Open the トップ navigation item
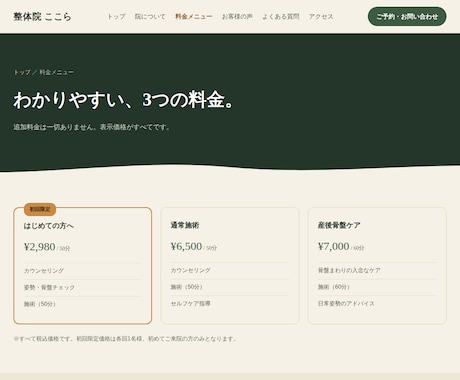 (116, 16)
